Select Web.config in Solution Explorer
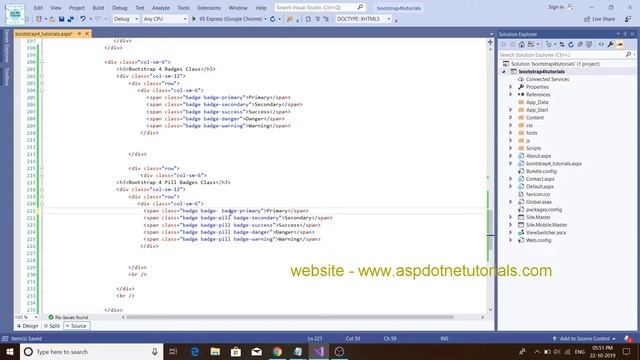The height and width of the screenshot is (360, 640). (x=538, y=240)
